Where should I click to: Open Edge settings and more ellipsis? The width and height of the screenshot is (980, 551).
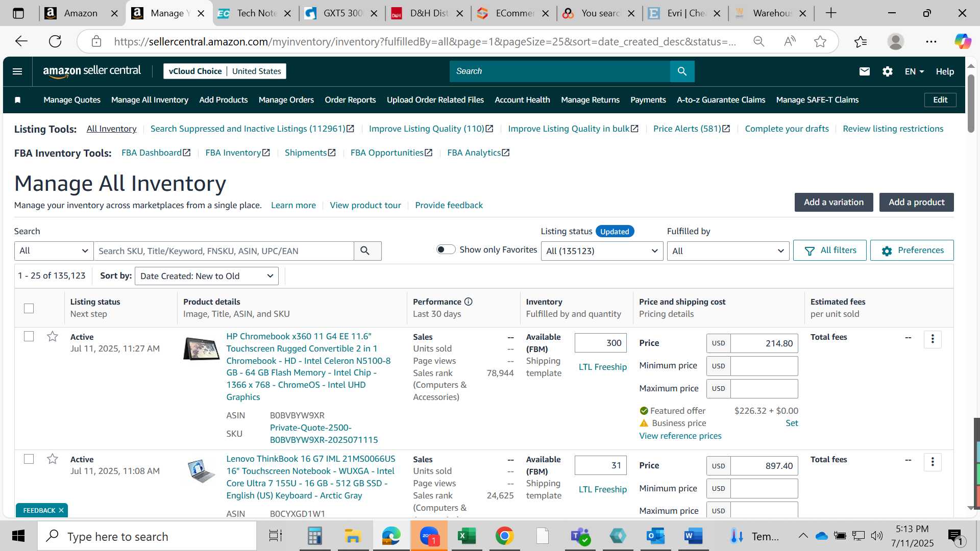coord(931,41)
